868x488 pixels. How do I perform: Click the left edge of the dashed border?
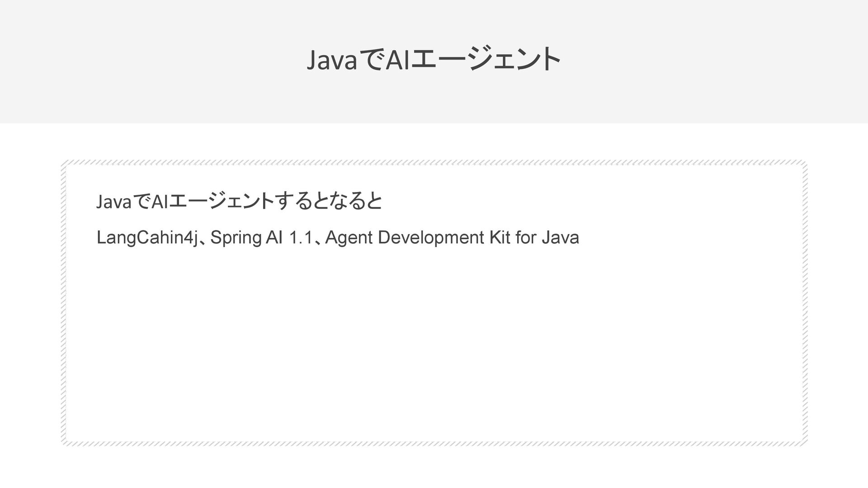[64, 303]
